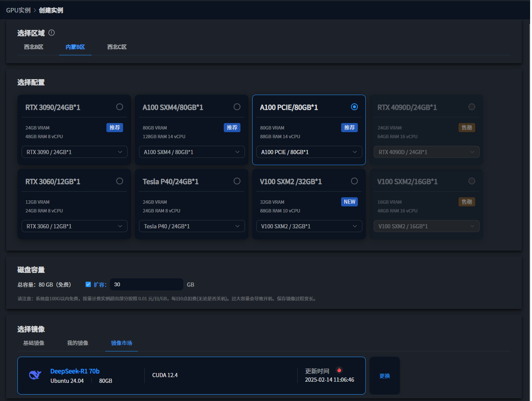Click the 推荐 badge on RTX 3090 card
This screenshot has height=401, width=532.
[115, 128]
